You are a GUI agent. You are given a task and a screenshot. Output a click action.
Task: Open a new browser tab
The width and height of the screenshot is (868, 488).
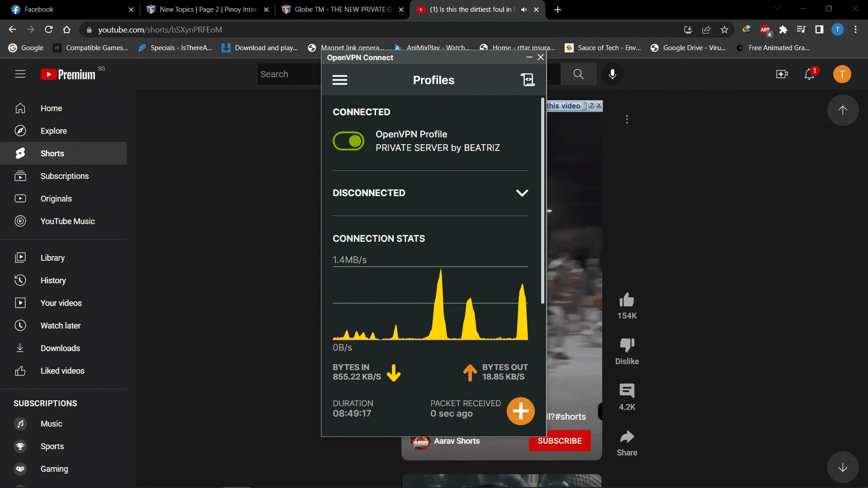tap(558, 9)
